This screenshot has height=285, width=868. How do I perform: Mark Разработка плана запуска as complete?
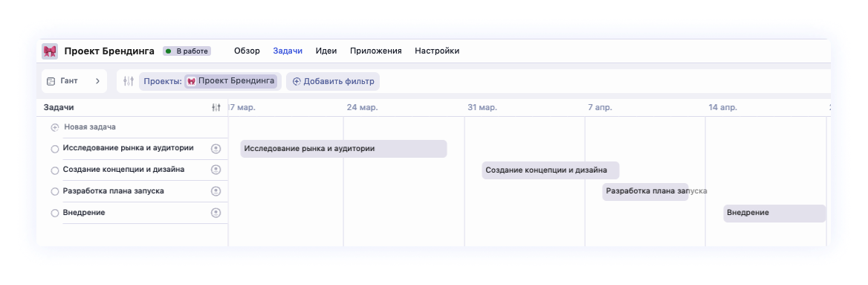click(x=54, y=191)
